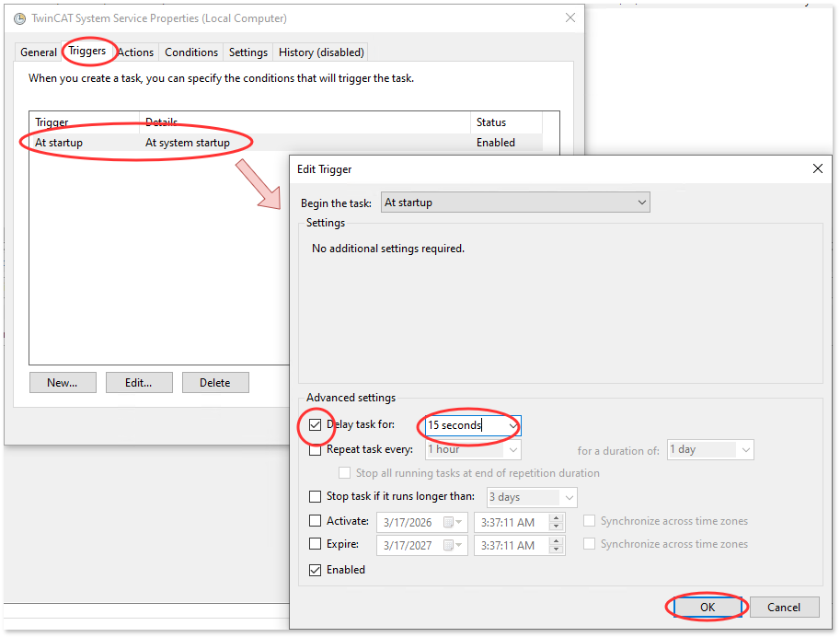Viewport: 840px width, 637px height.
Task: Click the Edit... button under trigger list
Action: [x=139, y=382]
